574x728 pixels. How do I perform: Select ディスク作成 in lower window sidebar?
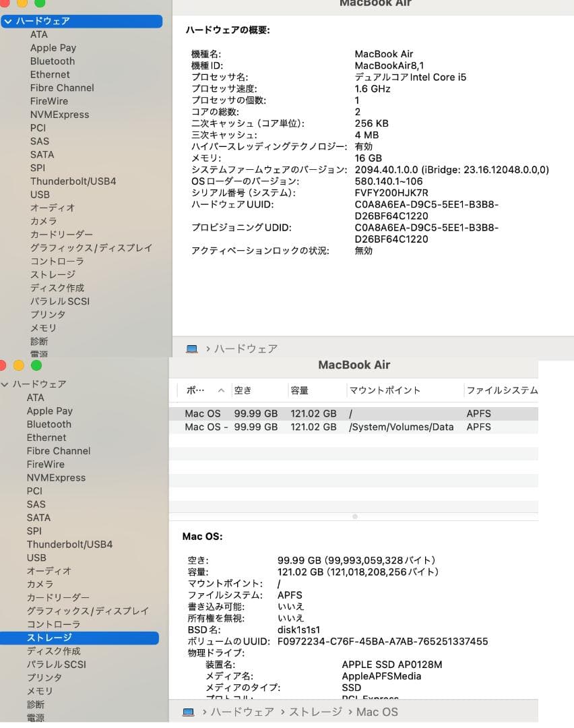click(x=53, y=651)
